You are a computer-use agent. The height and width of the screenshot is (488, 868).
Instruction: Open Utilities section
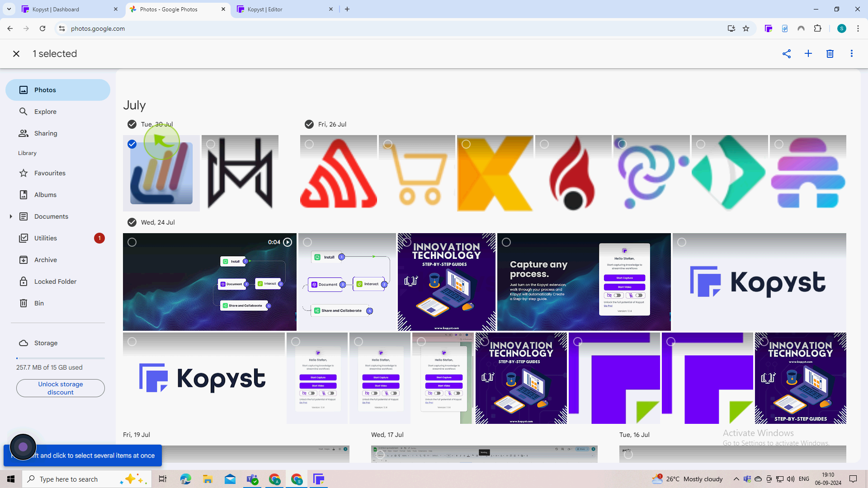tap(58, 238)
